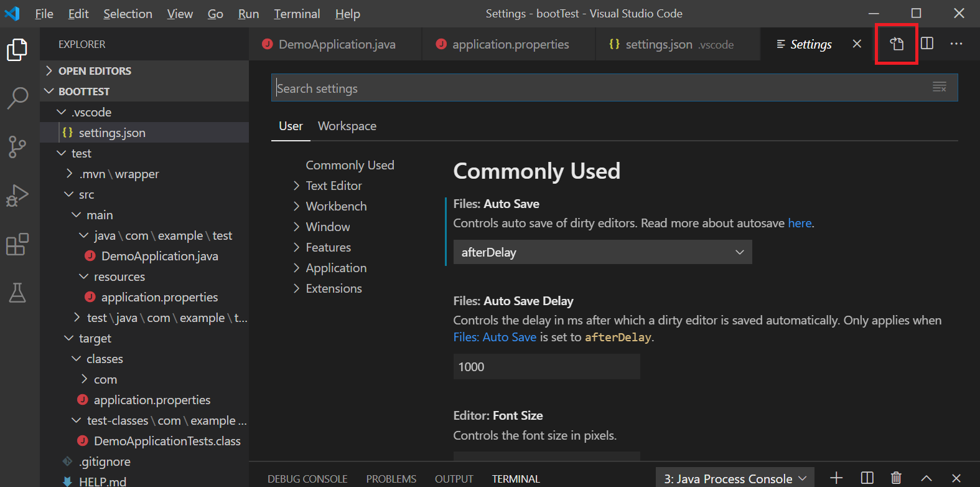
Task: Open the Run and Debug view
Action: [17, 196]
